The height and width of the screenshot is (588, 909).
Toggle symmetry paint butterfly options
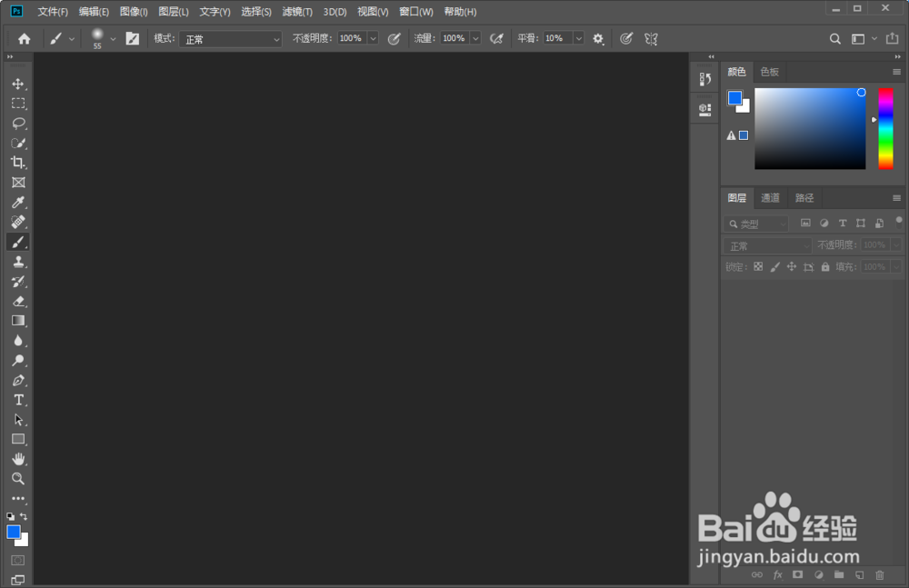coord(651,39)
